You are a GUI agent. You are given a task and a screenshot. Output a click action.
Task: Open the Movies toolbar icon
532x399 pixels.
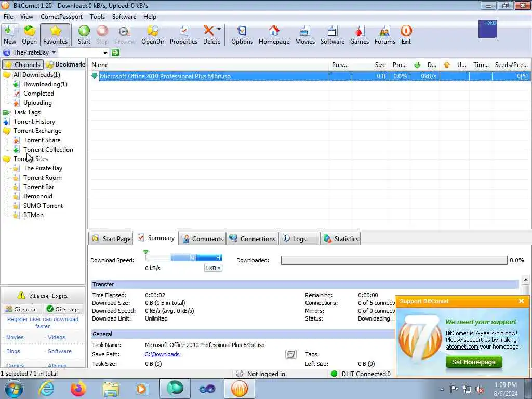[x=304, y=35]
